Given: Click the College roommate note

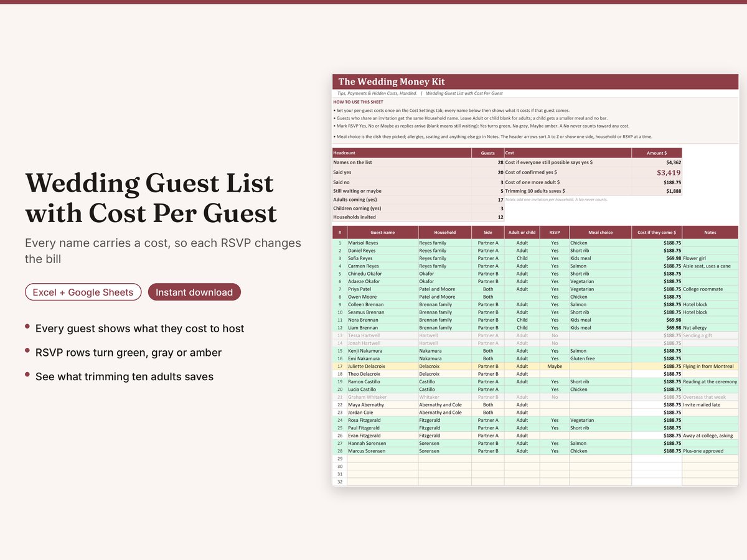Looking at the screenshot, I should click(703, 289).
